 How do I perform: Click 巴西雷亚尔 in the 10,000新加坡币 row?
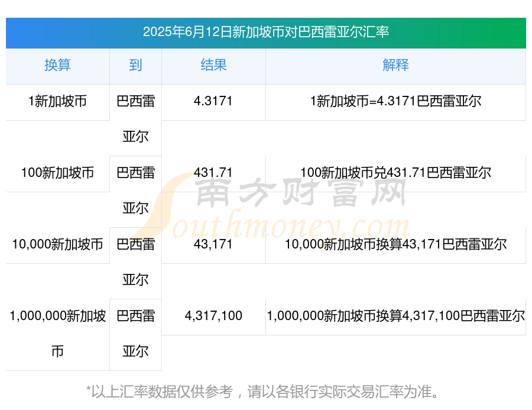click(x=135, y=262)
